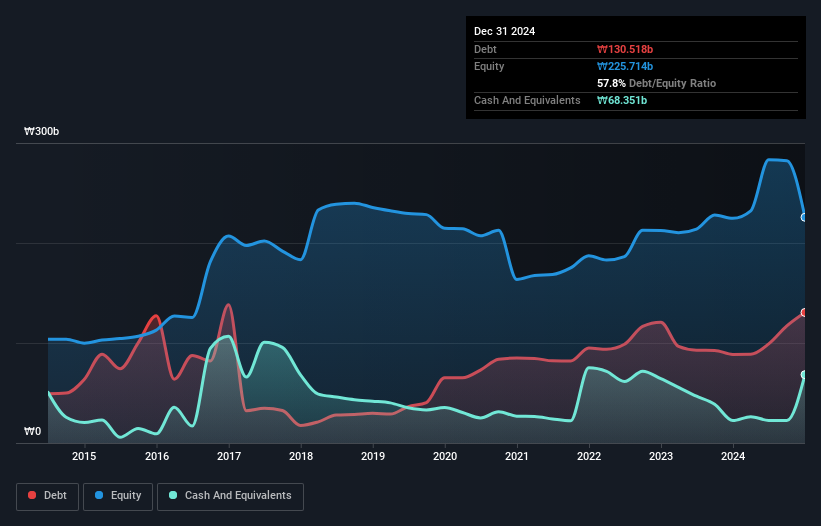The width and height of the screenshot is (821, 526).
Task: Click the 2015 x-axis label
Action: coord(84,456)
